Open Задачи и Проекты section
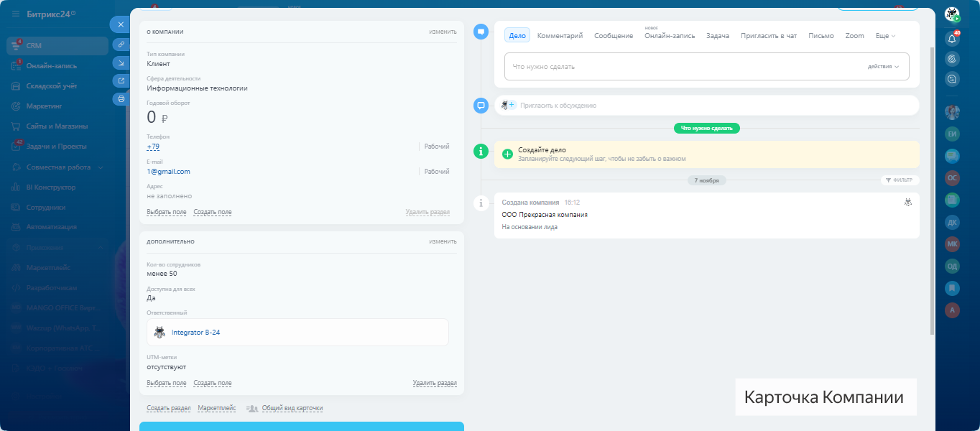Screen dimensions: 980x431 coord(56,146)
